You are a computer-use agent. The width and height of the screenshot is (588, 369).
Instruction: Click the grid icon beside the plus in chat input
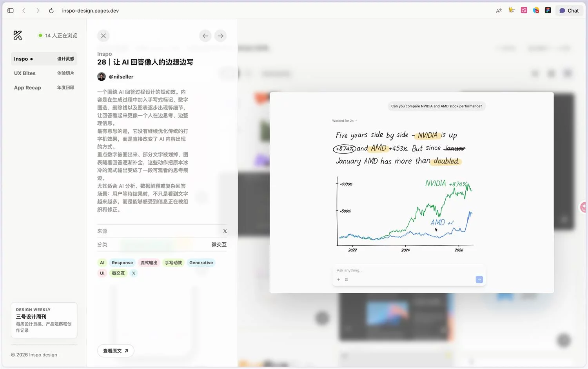pyautogui.click(x=346, y=280)
